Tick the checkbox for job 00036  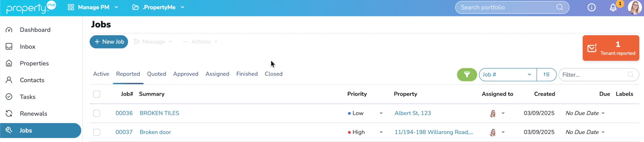point(96,113)
